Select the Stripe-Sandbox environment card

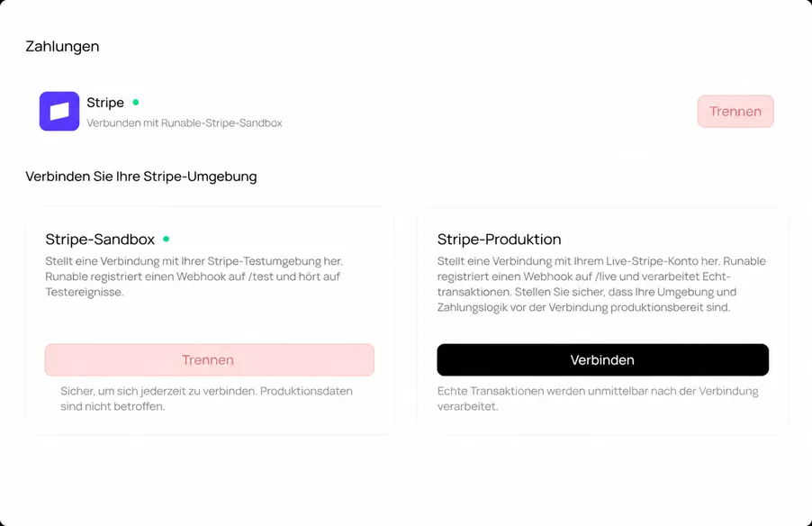(x=209, y=321)
